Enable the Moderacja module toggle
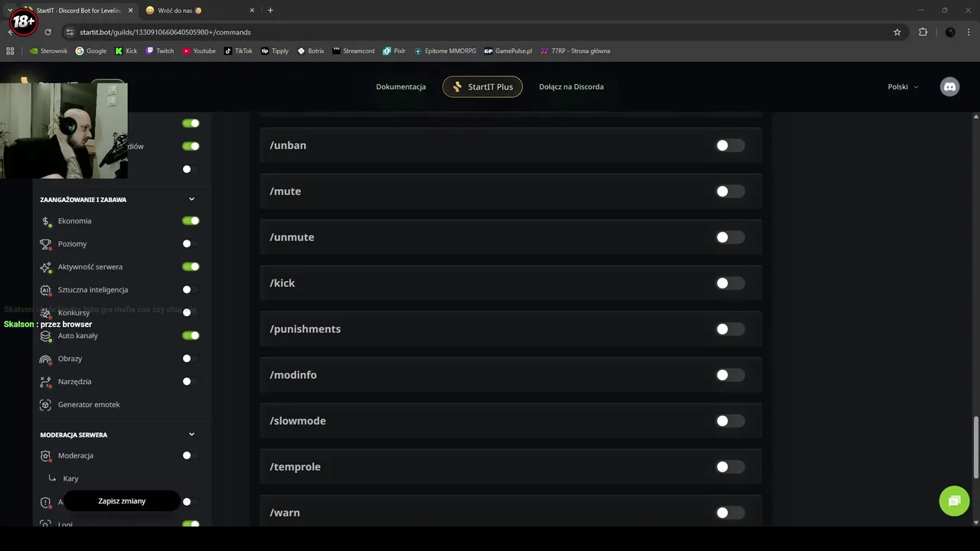 pos(191,456)
